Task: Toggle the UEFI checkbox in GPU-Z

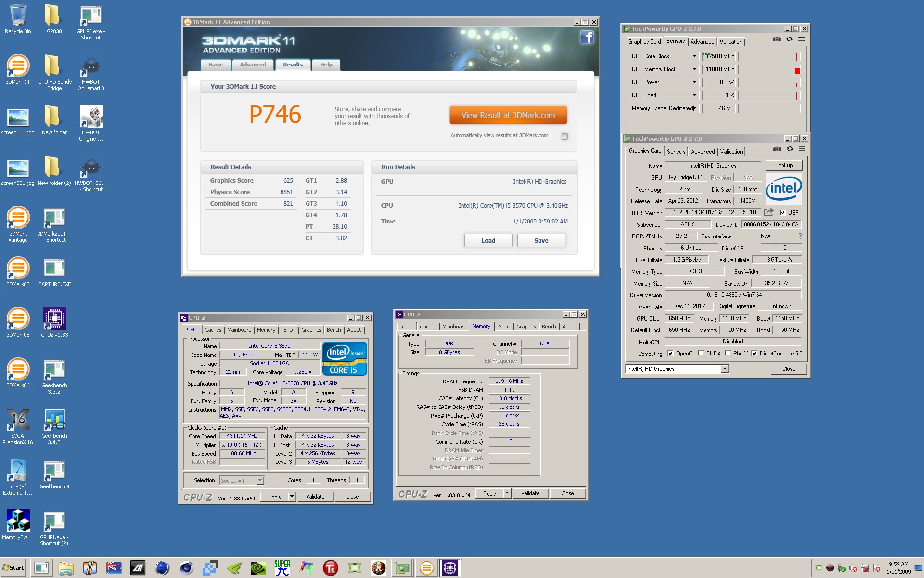Action: [x=783, y=212]
